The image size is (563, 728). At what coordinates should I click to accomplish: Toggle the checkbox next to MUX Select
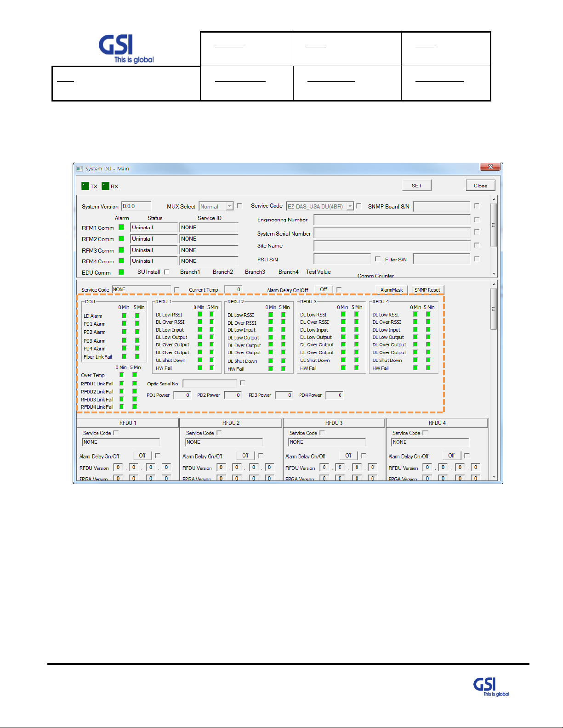pos(239,206)
